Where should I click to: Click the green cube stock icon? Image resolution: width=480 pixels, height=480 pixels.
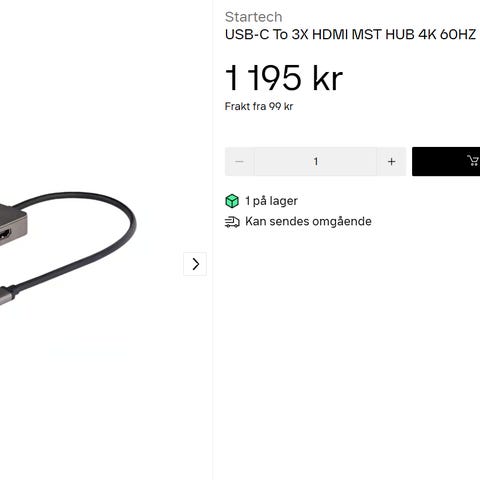click(x=232, y=201)
